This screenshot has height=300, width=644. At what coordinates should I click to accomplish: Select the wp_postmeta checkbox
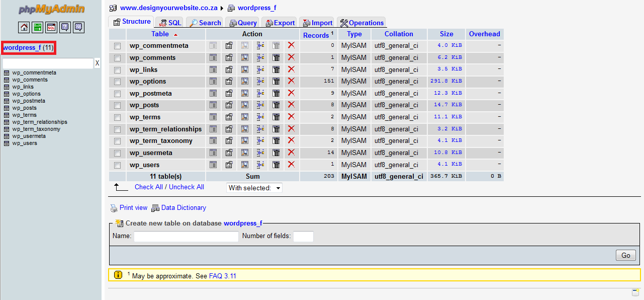click(118, 94)
